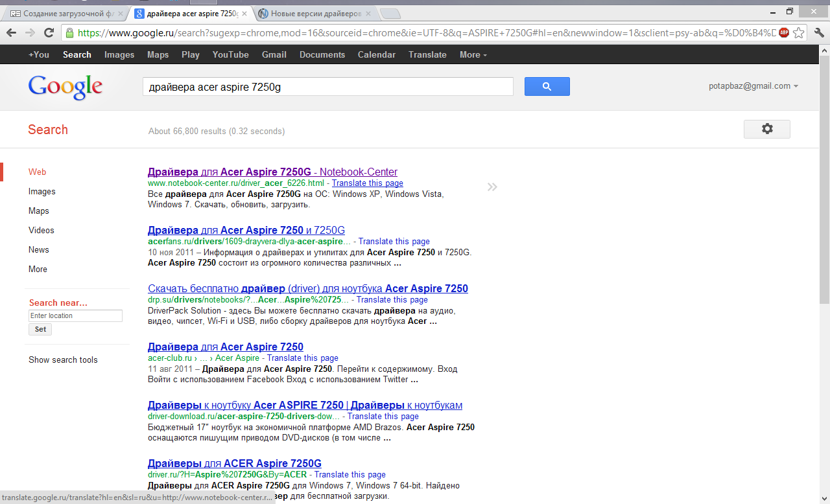
Task: Filter results by Videos in the sidebar
Action: coord(41,230)
